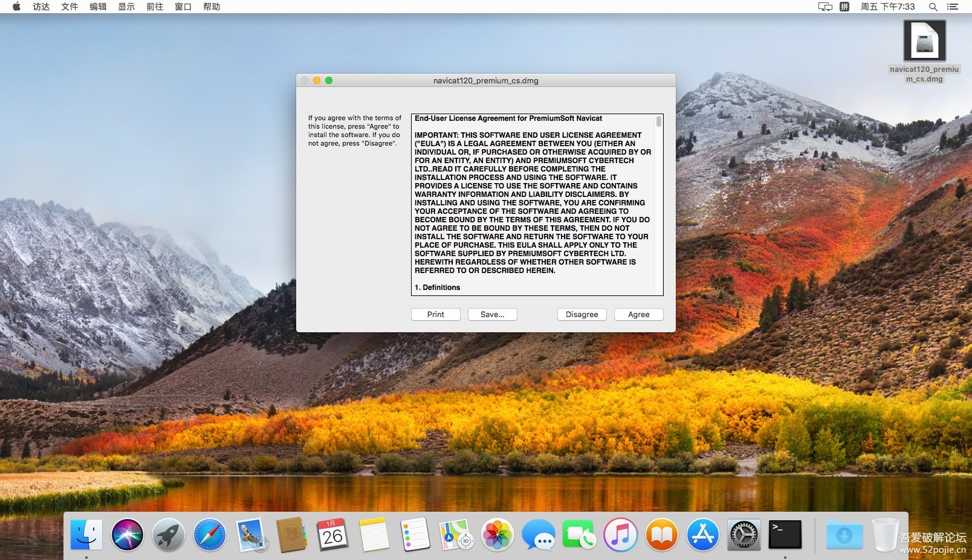972x560 pixels.
Task: Click the menu bar clock 周五 下午7:33
Action: coord(887,7)
